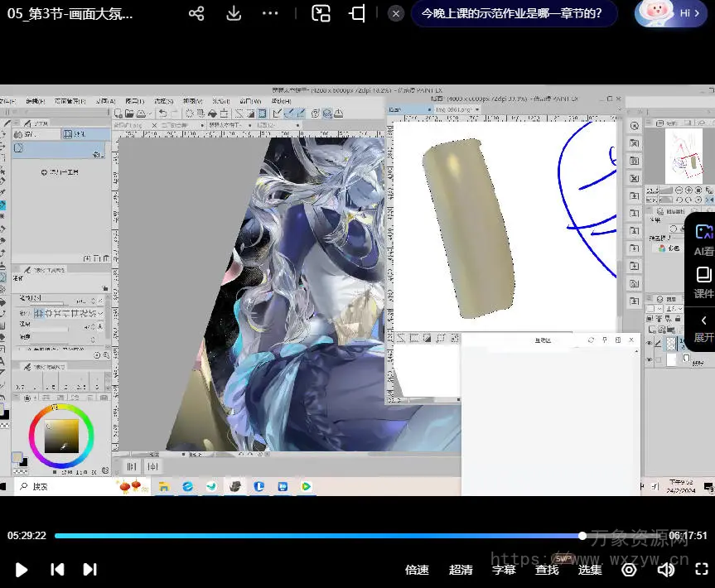Click the color wheel in the paint app

click(60, 435)
